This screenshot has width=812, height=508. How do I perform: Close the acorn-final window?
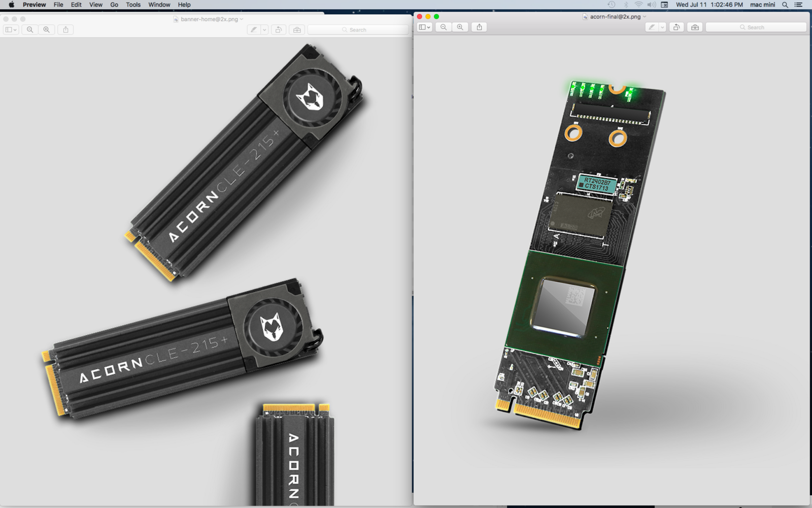pyautogui.click(x=420, y=16)
